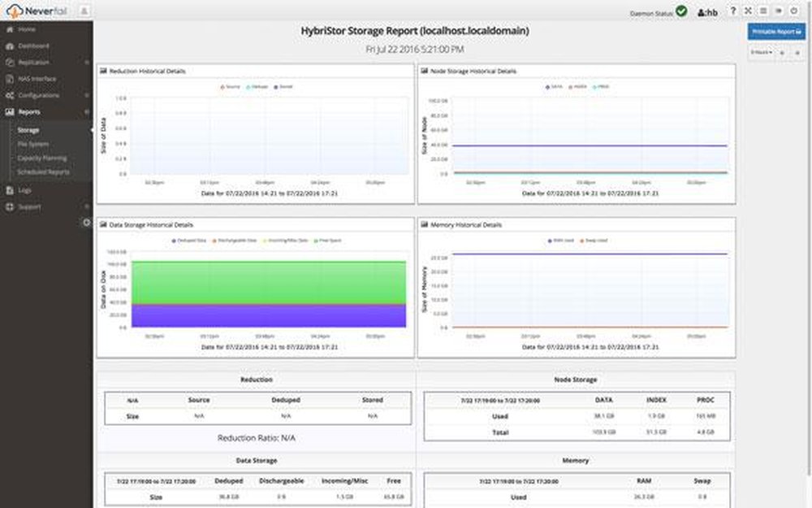Screen dimensions: 812x508
Task: Open the Dashboard menu item
Action: (x=33, y=46)
